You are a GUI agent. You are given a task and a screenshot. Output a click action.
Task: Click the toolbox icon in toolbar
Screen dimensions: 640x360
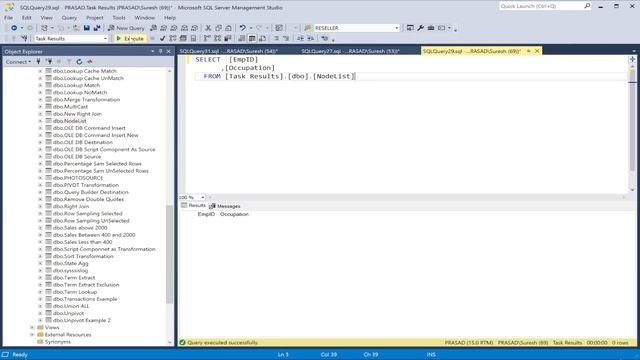click(431, 28)
